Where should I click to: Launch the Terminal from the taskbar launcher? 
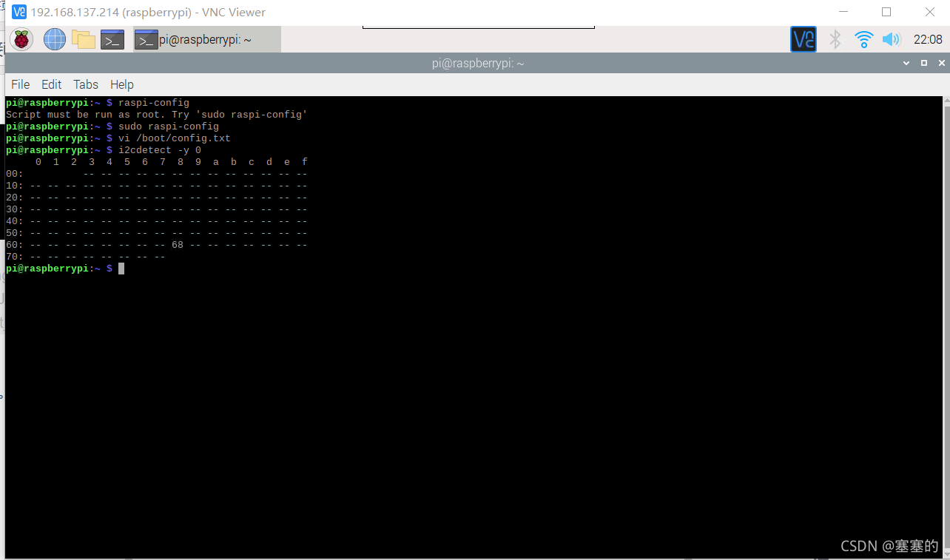(x=112, y=39)
